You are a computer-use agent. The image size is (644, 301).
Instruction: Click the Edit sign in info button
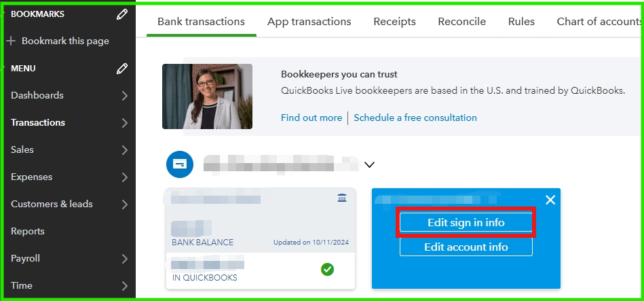click(466, 223)
